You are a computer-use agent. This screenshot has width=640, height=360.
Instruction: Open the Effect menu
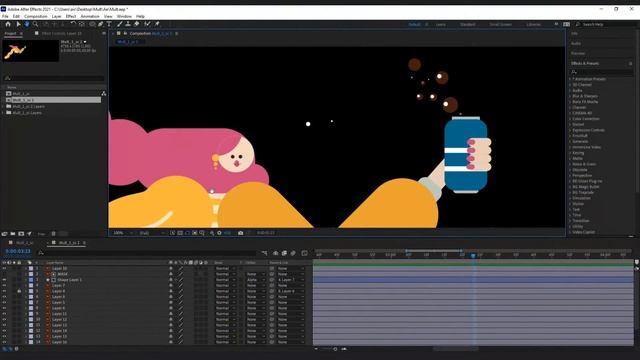(x=71, y=16)
